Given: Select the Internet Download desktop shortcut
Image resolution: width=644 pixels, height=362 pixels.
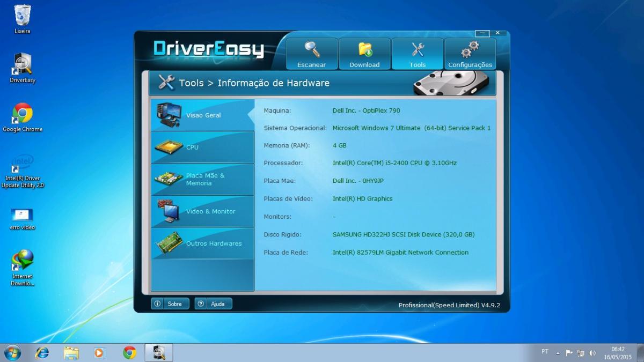Looking at the screenshot, I should [x=23, y=267].
